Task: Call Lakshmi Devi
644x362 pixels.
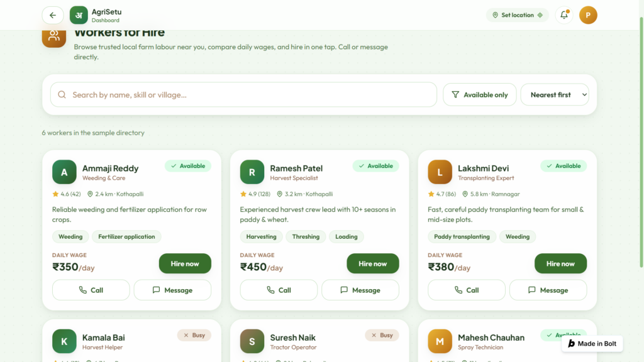Action: (x=466, y=290)
